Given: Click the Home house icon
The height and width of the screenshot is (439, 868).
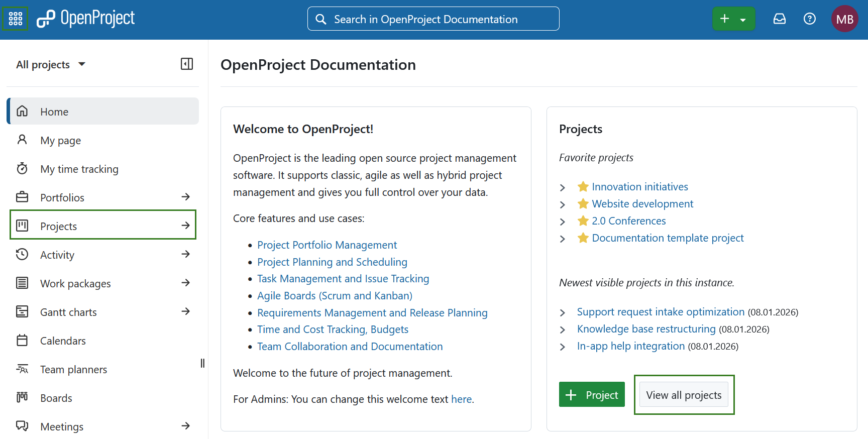Looking at the screenshot, I should tap(22, 111).
